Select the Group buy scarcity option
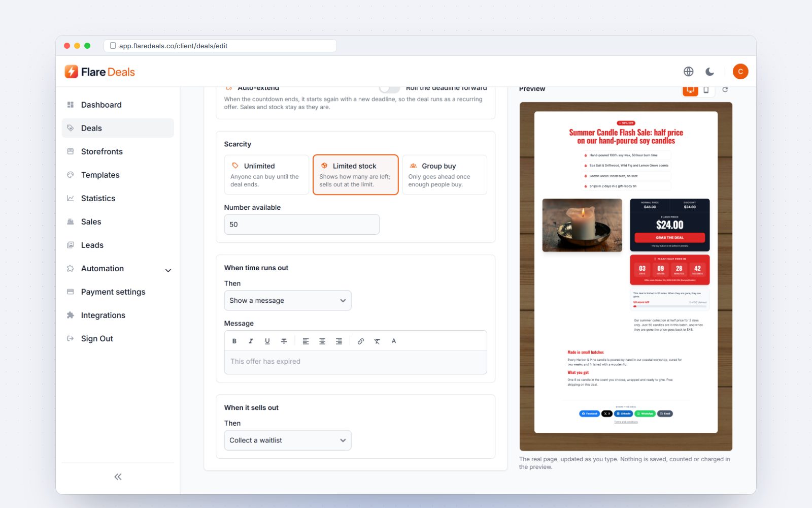The width and height of the screenshot is (812, 508). (x=445, y=175)
